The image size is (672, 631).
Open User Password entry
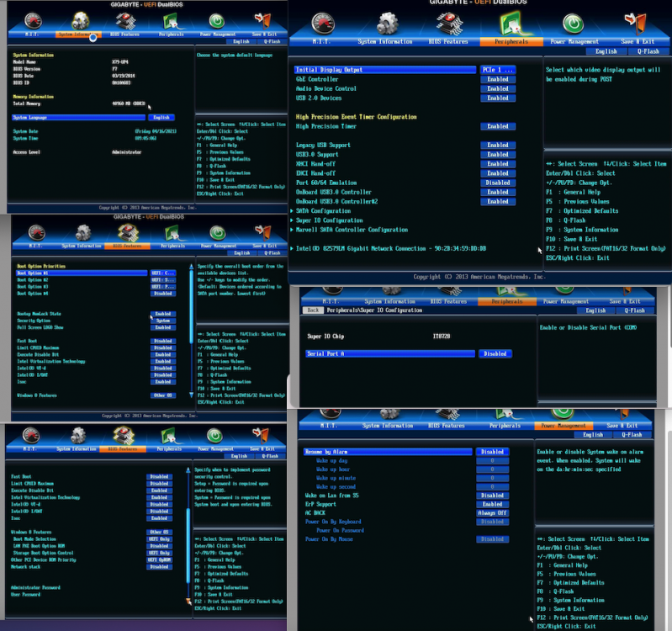tap(26, 595)
